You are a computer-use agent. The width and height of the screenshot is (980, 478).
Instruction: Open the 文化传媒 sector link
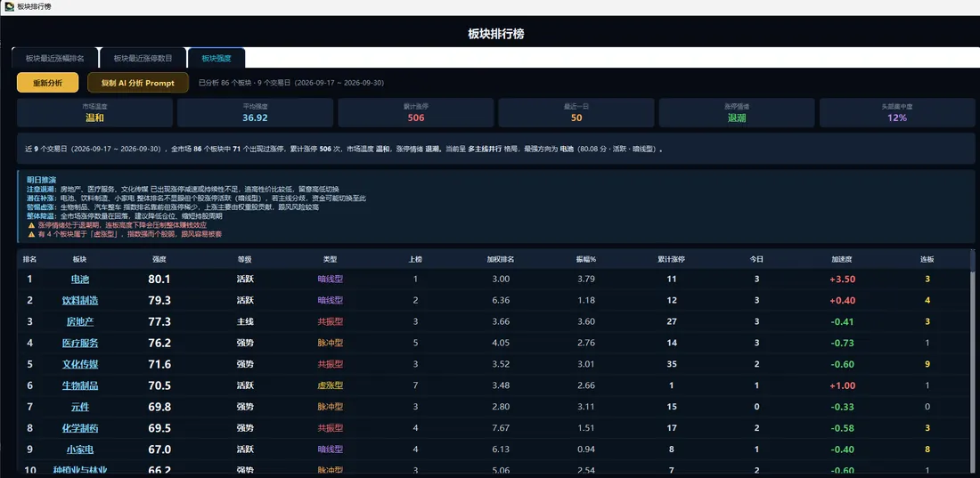pos(80,364)
